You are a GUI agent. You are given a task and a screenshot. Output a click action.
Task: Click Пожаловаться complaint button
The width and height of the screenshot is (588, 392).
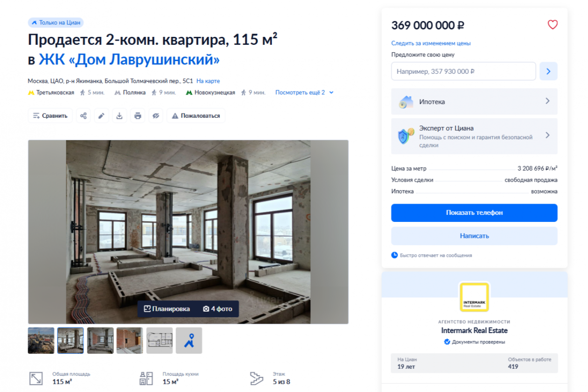click(196, 115)
